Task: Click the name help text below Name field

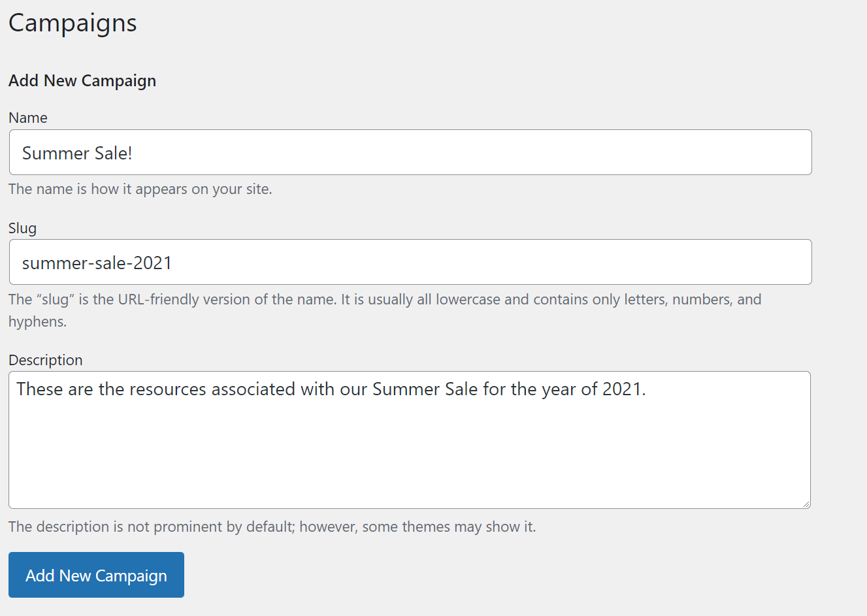Action: (140, 189)
